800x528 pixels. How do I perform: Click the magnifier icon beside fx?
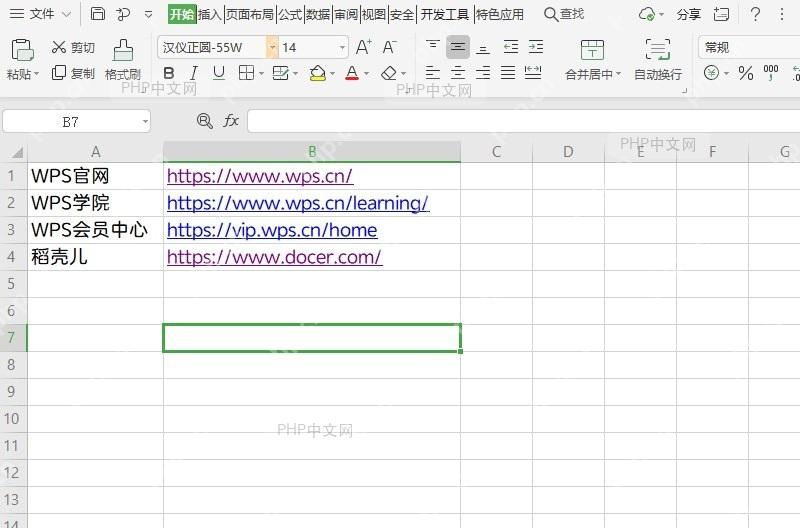(x=205, y=121)
